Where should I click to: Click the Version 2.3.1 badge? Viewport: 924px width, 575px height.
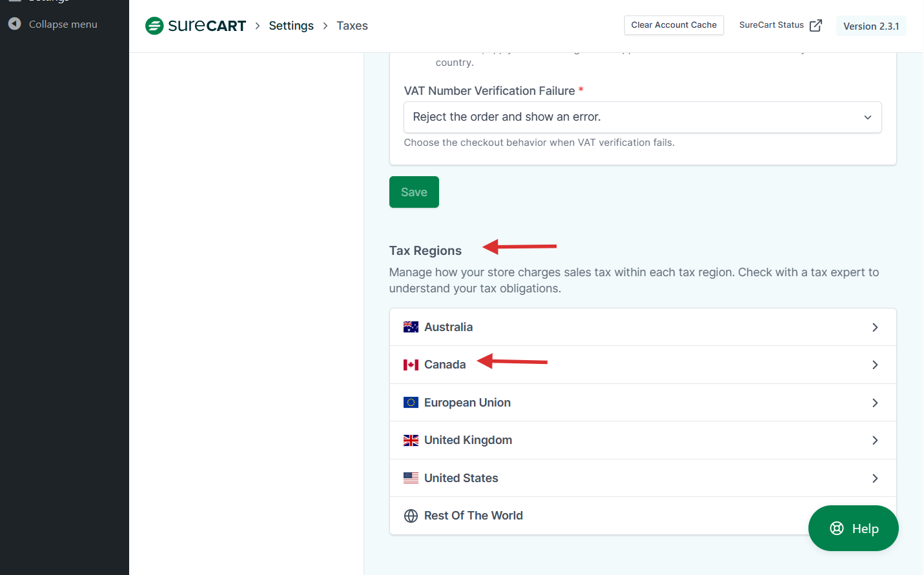pos(870,26)
